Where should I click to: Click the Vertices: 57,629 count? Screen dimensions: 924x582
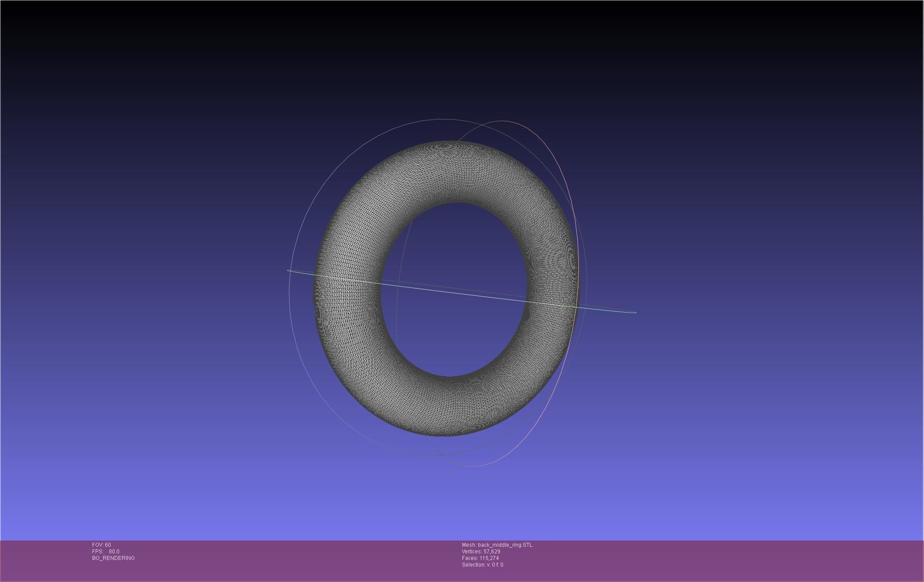tap(481, 552)
